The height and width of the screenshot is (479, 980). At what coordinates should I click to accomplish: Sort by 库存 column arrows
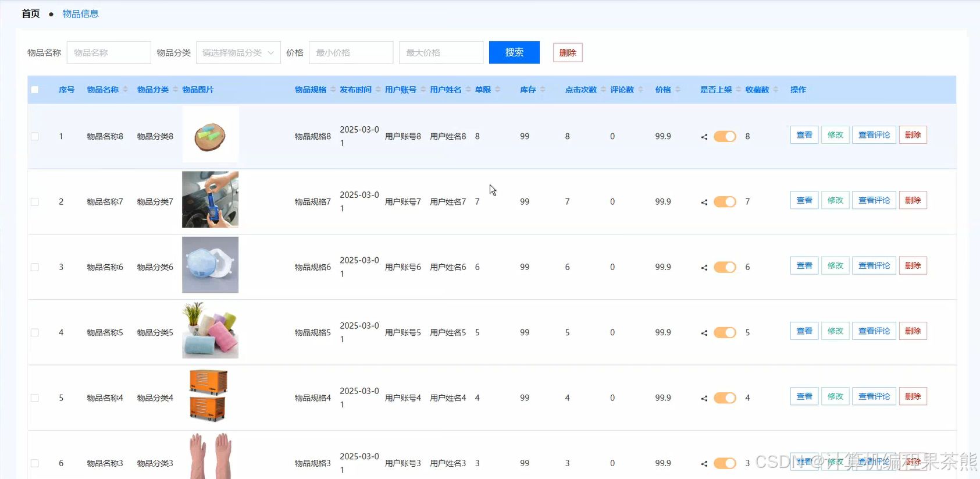click(x=542, y=90)
